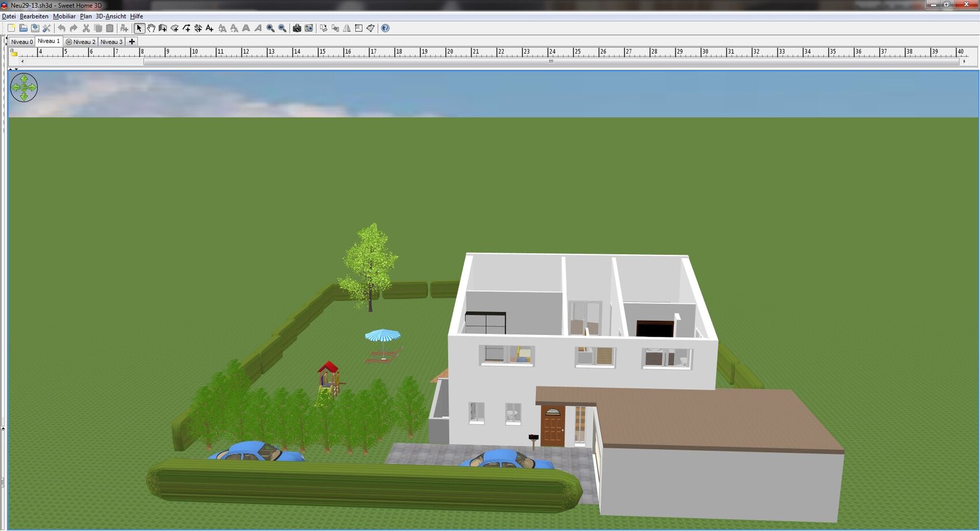Screen dimensions: 980x531
Task: Switch to the Niveau 0 tab
Action: click(22, 42)
